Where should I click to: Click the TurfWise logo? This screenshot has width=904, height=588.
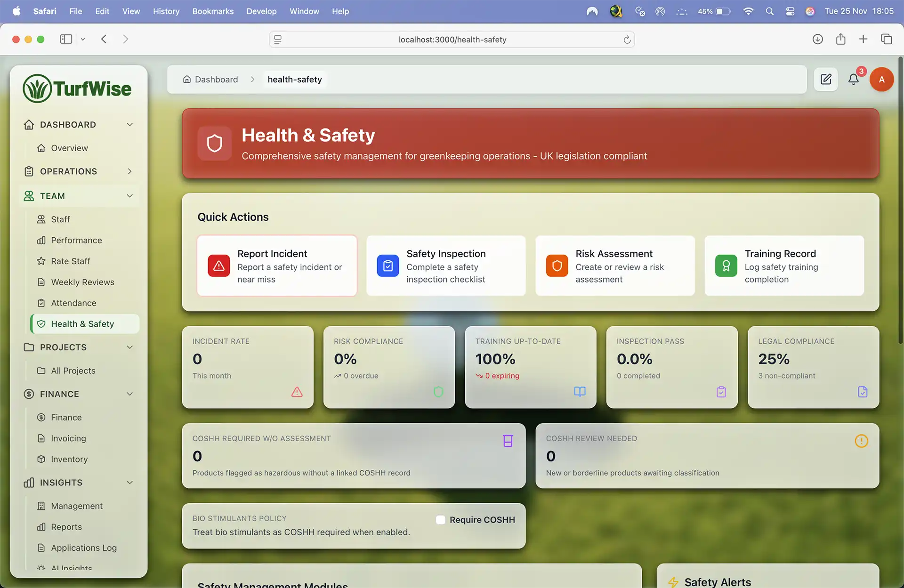pyautogui.click(x=78, y=88)
